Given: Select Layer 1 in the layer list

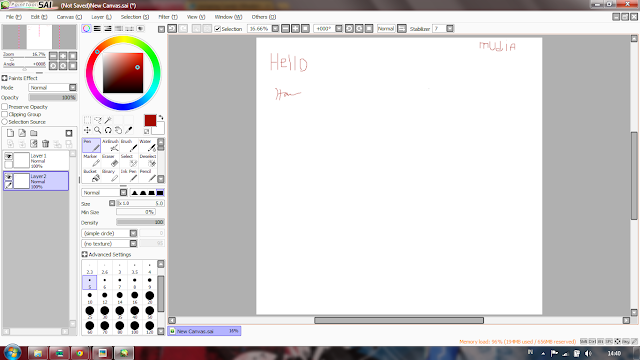Looking at the screenshot, I should click(37, 160).
